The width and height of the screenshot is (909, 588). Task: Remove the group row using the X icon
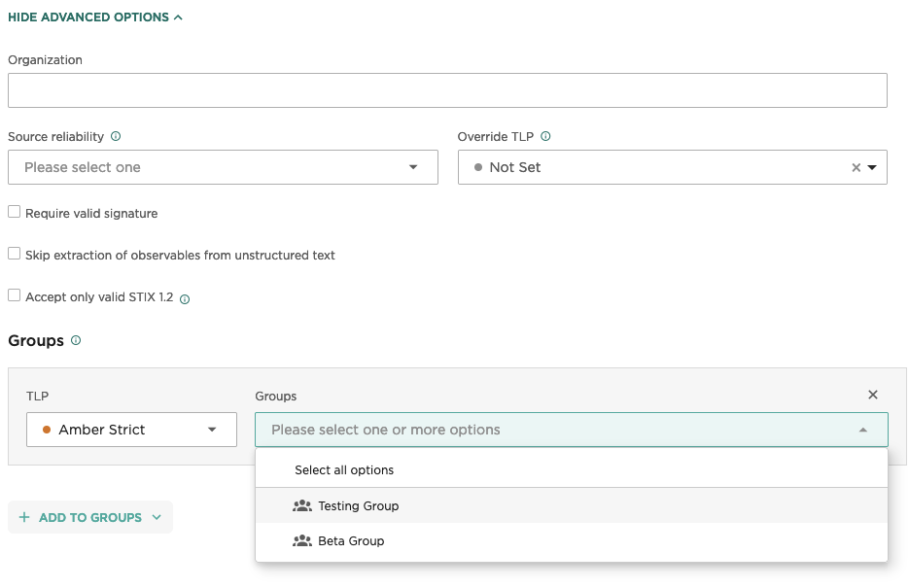[x=872, y=395]
